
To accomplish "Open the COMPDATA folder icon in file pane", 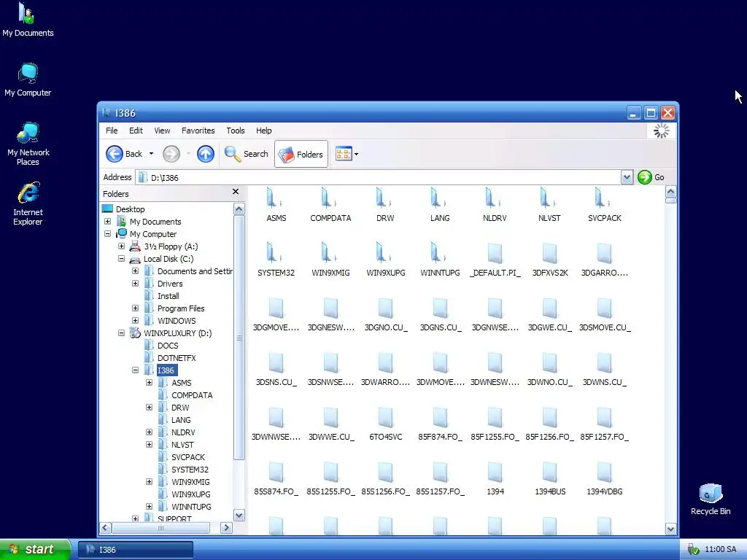I will point(330,198).
